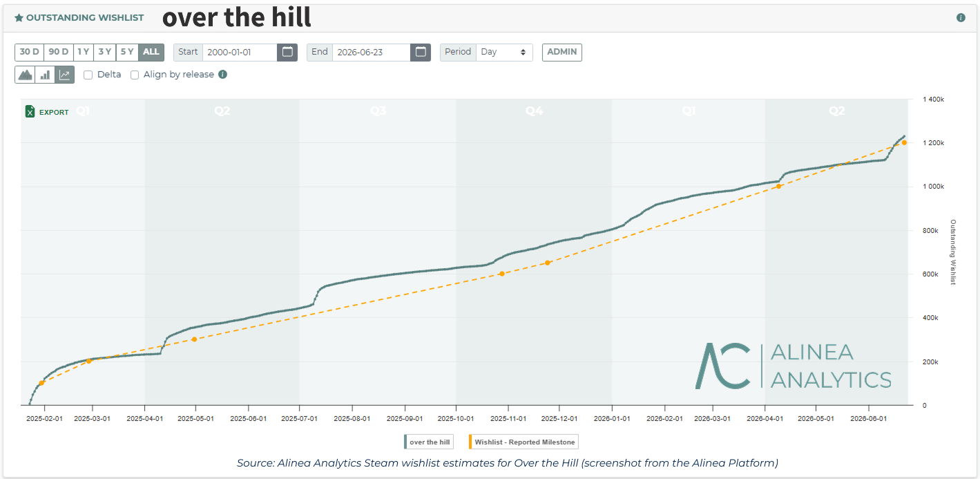Switch to line chart view

(64, 75)
